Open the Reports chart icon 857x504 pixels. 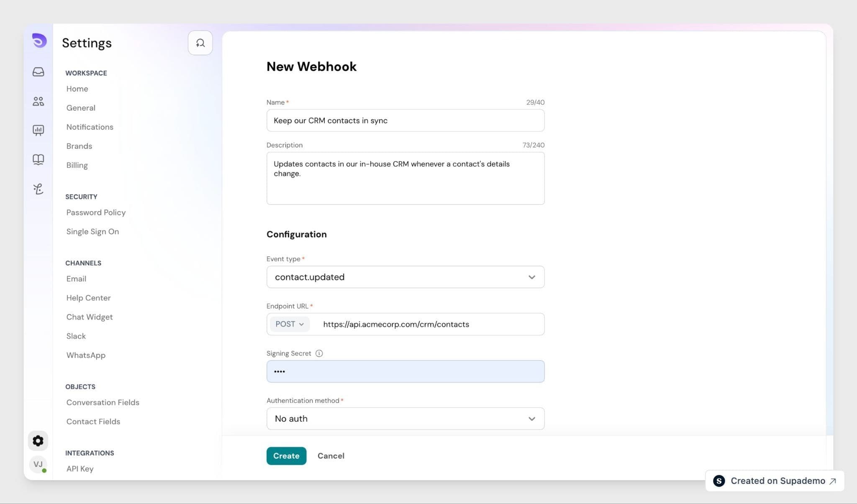click(38, 130)
